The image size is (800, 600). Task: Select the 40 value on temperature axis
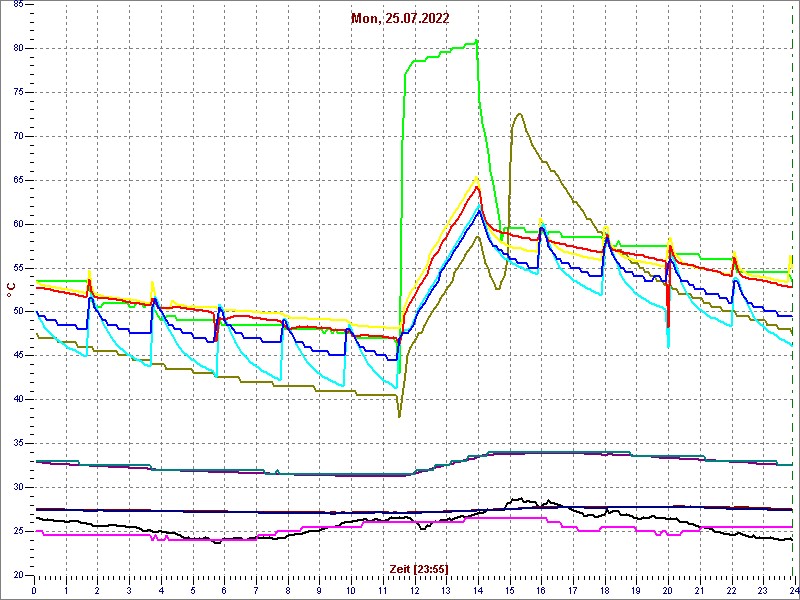(x=16, y=399)
